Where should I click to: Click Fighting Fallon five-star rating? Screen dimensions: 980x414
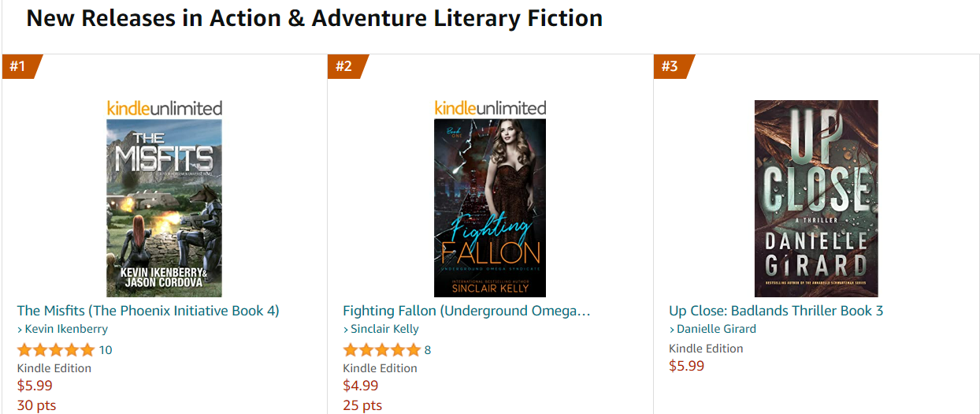[x=381, y=350]
